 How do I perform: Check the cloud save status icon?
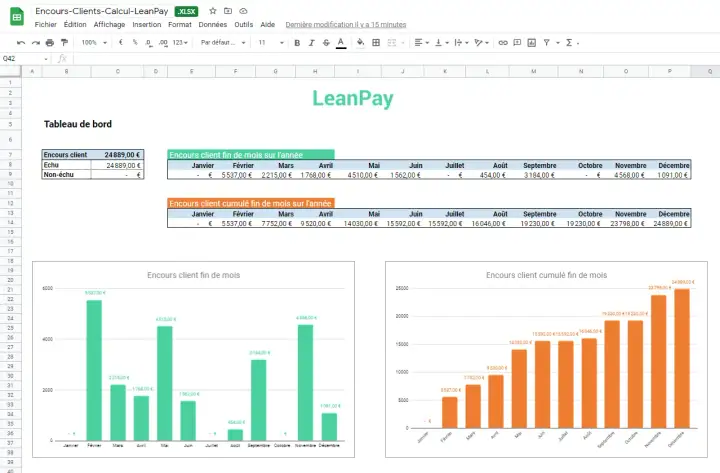pyautogui.click(x=243, y=11)
